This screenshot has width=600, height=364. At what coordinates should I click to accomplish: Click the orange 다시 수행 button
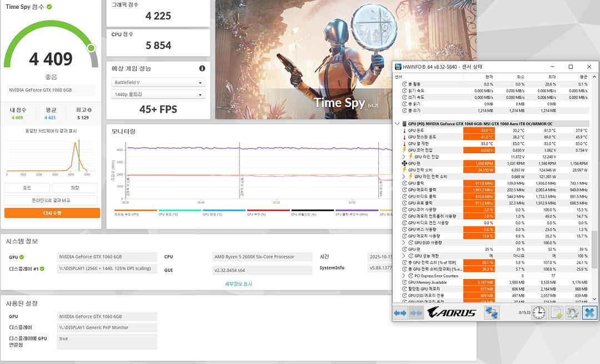click(52, 213)
